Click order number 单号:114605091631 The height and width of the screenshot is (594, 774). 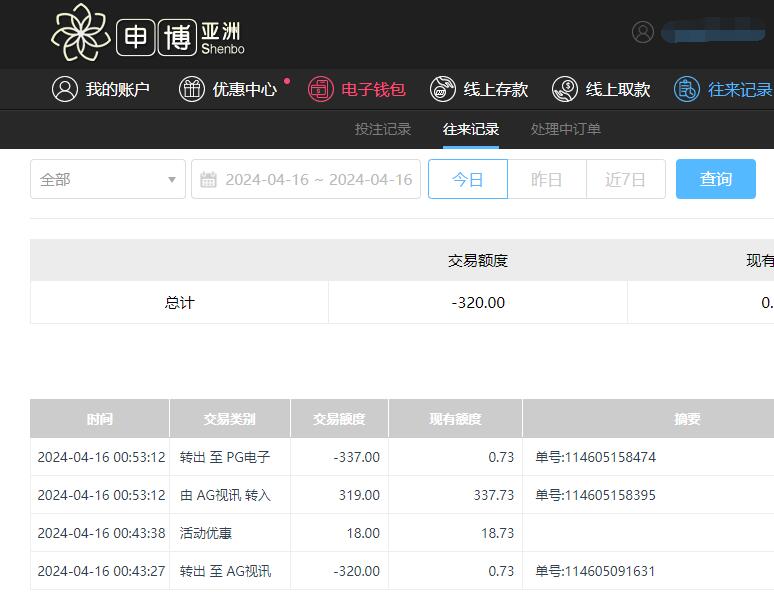click(595, 571)
